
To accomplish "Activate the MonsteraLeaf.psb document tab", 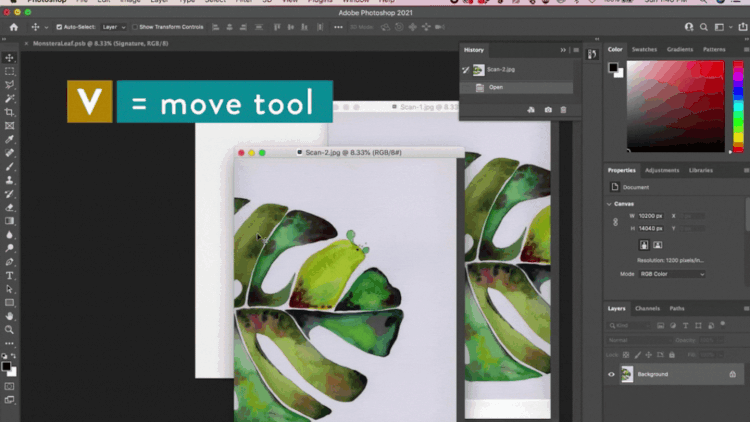I will (100, 44).
